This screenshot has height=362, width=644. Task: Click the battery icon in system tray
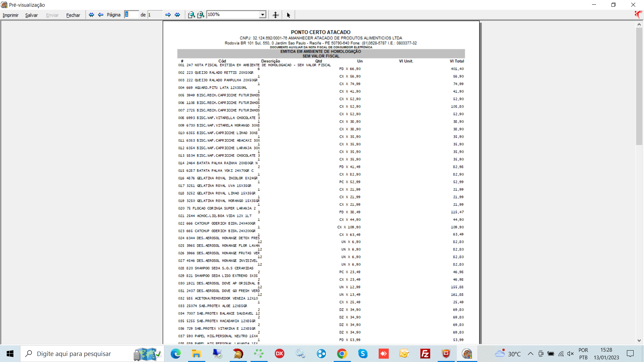551,354
